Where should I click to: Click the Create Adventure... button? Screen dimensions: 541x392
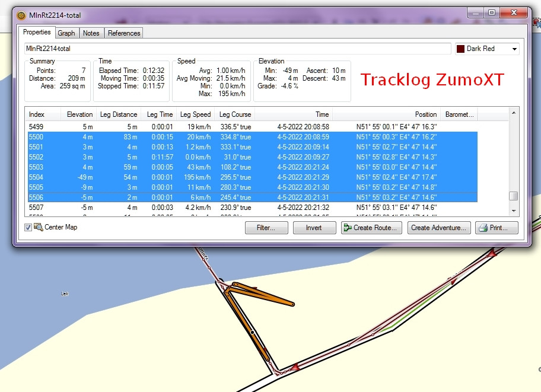tap(439, 228)
